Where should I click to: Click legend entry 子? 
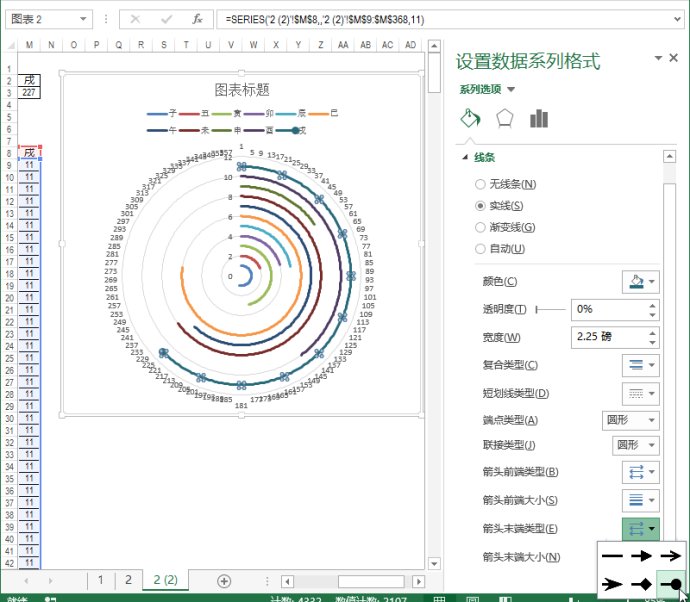162,113
